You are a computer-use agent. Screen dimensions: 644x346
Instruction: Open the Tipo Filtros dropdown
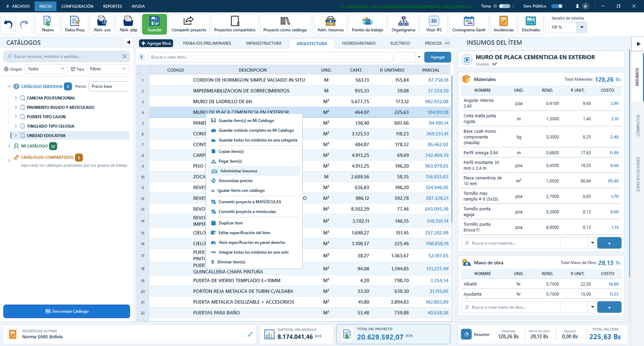click(108, 69)
